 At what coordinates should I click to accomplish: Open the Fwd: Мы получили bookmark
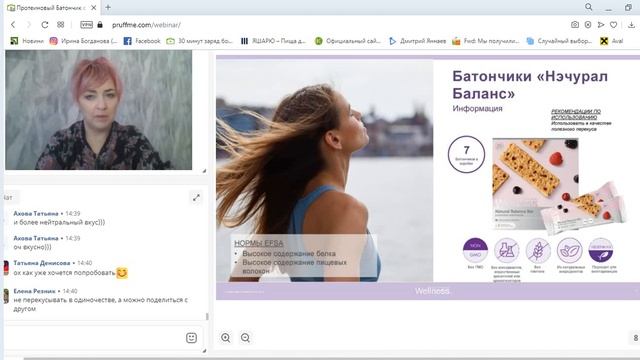[x=486, y=41]
